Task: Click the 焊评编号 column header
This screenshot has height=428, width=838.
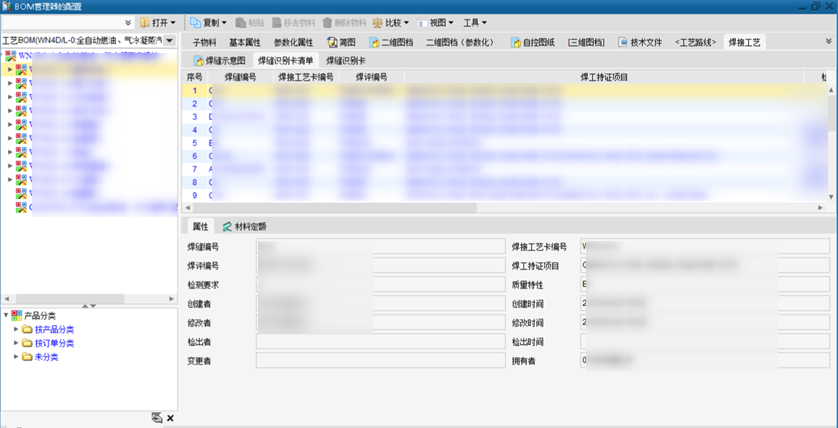Action: tap(371, 77)
